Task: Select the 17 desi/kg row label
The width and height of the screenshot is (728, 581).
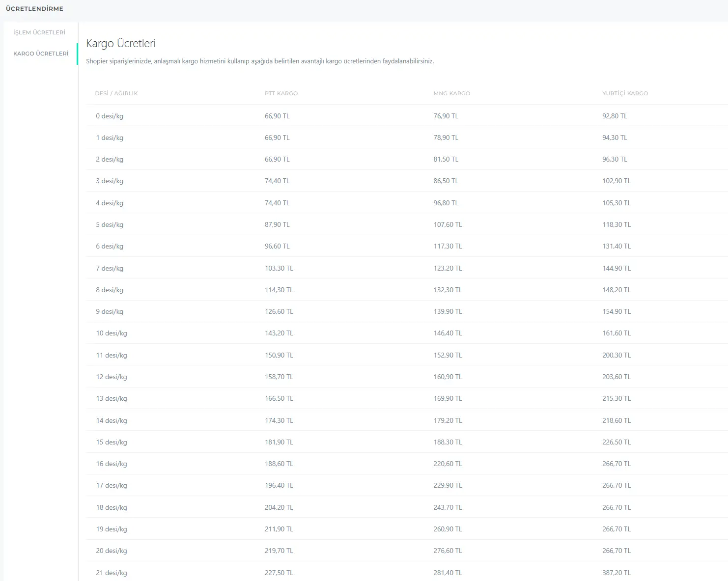Action: [112, 486]
